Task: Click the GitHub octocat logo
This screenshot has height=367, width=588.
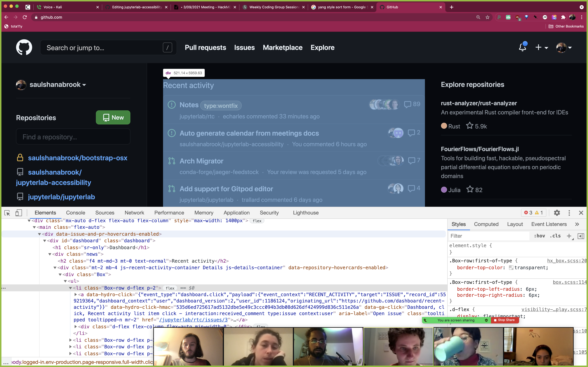Action: pos(24,47)
